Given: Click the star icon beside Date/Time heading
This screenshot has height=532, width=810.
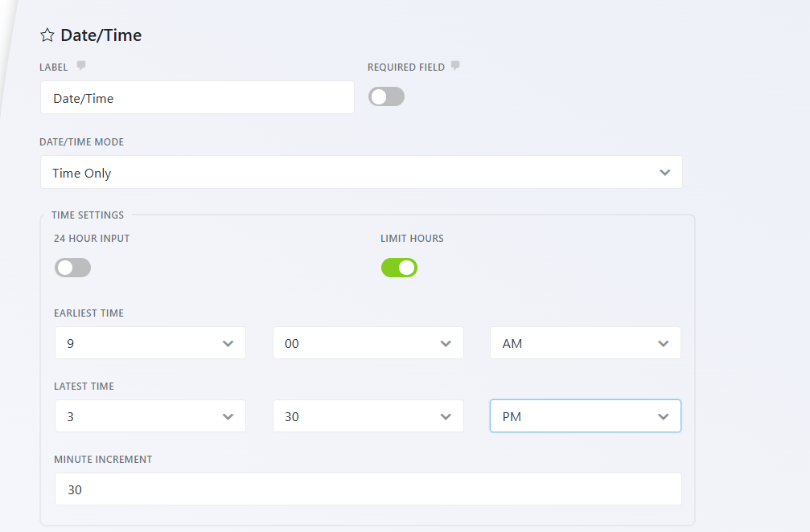Looking at the screenshot, I should click(x=47, y=35).
